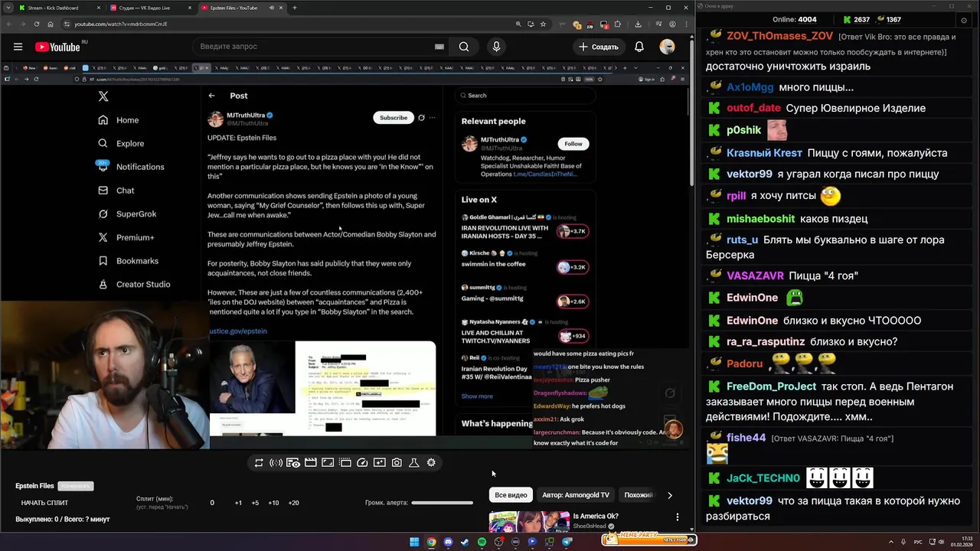Image resolution: width=980 pixels, height=551 pixels.
Task: Show more filter chips with right chevron
Action: click(x=670, y=495)
